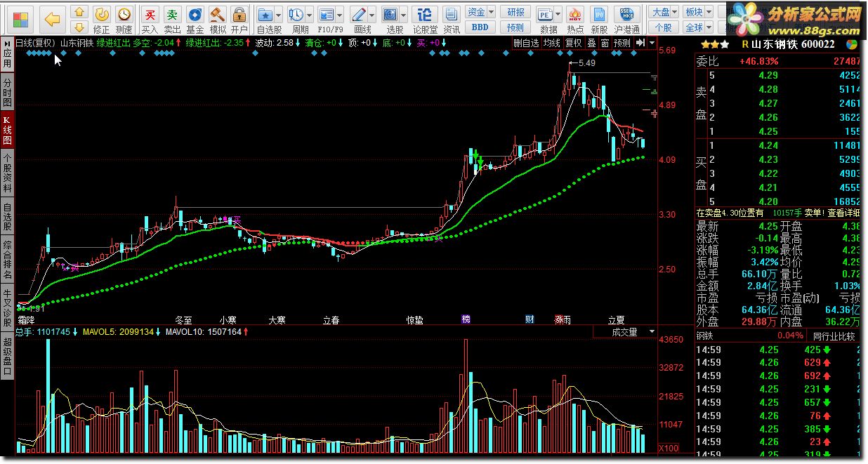The height and width of the screenshot is (464, 868).
Task: Click the 开户 open account lock icon
Action: point(239,20)
